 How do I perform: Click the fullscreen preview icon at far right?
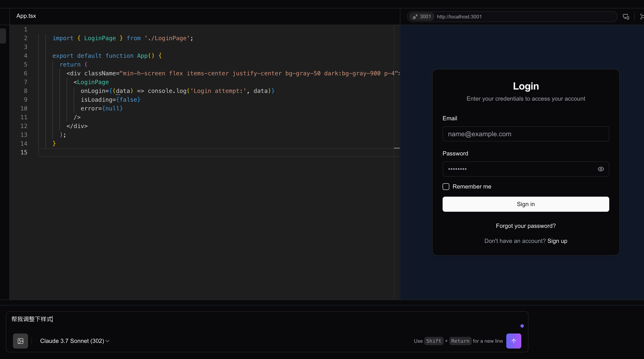[641, 17]
